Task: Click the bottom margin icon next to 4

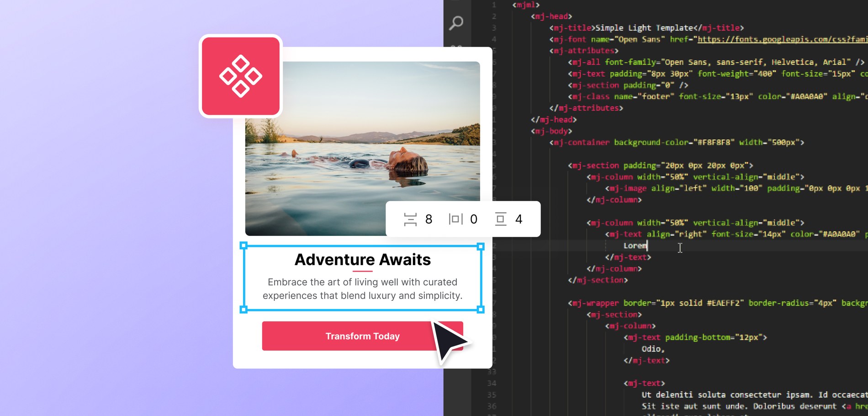Action: 501,219
